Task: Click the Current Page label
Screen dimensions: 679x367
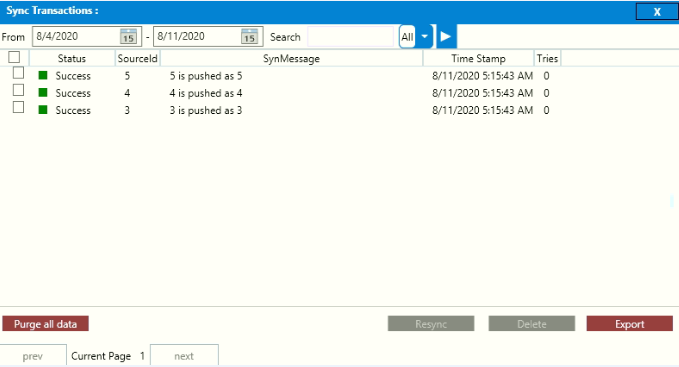Action: click(x=101, y=356)
